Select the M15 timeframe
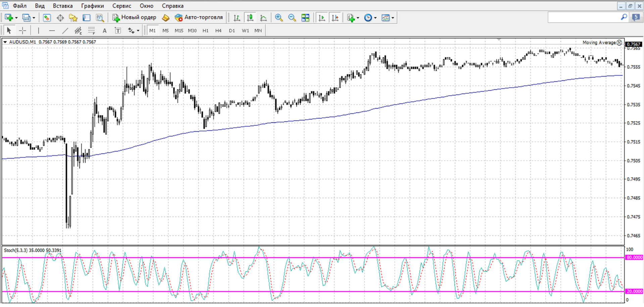 click(179, 31)
